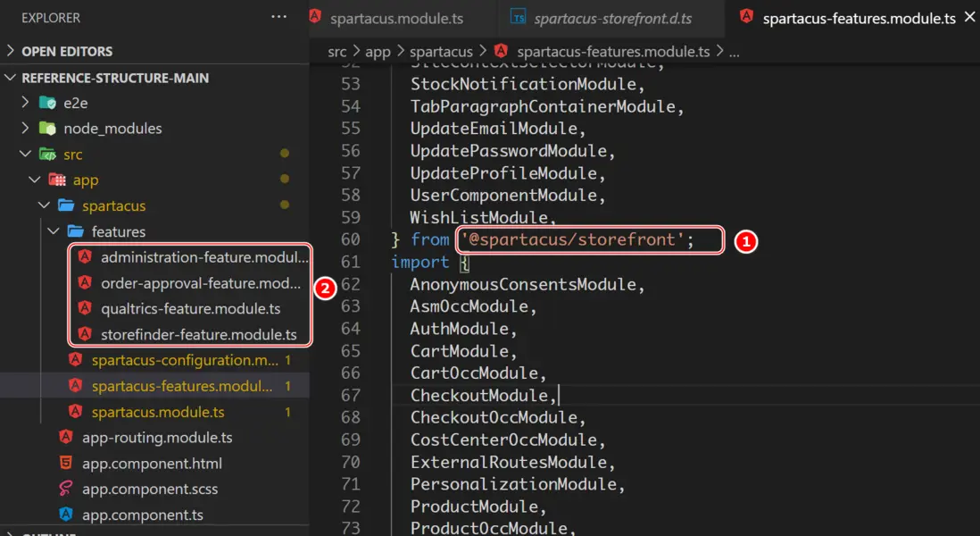The image size is (980, 536).
Task: Click the app breadcrumb segment
Action: point(378,51)
